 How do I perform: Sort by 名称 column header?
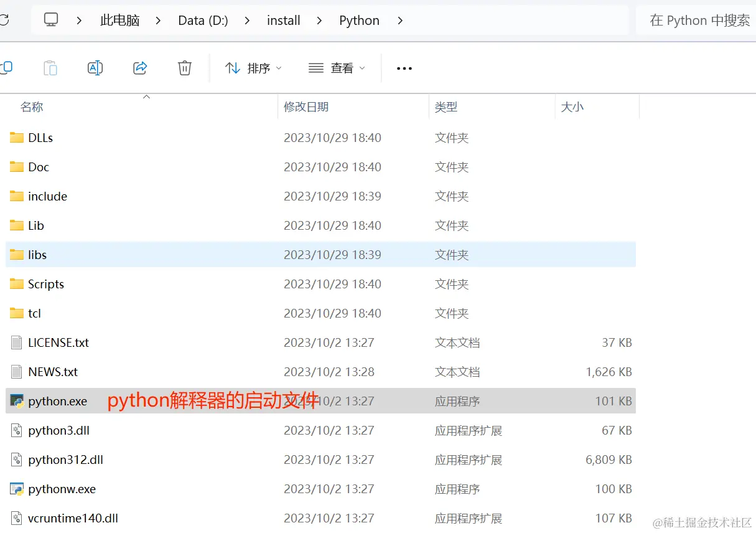tap(32, 107)
